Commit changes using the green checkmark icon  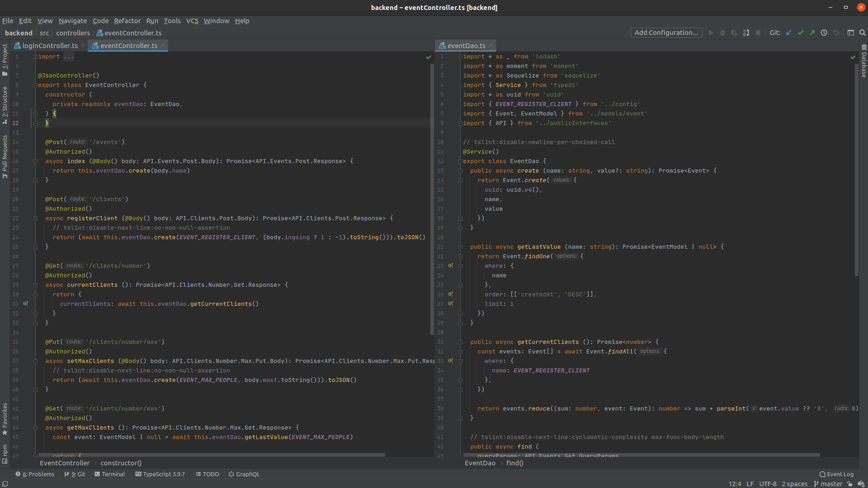pyautogui.click(x=800, y=33)
